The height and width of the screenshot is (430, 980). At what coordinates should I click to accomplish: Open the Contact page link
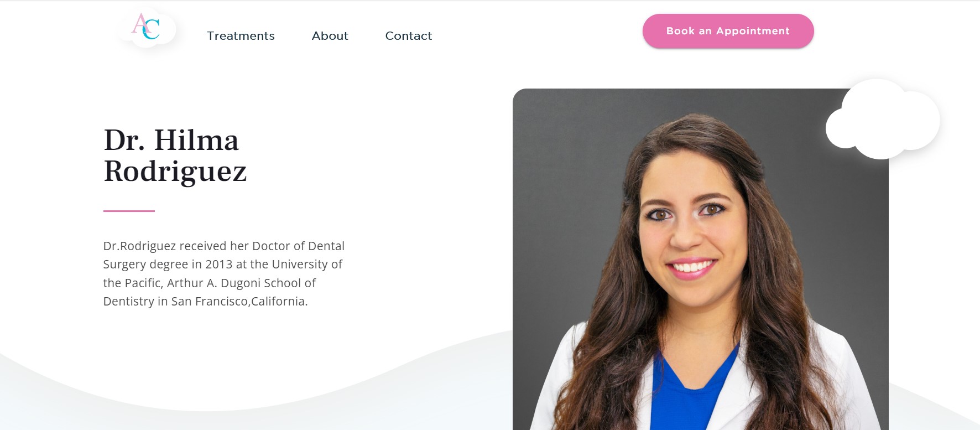coord(408,36)
